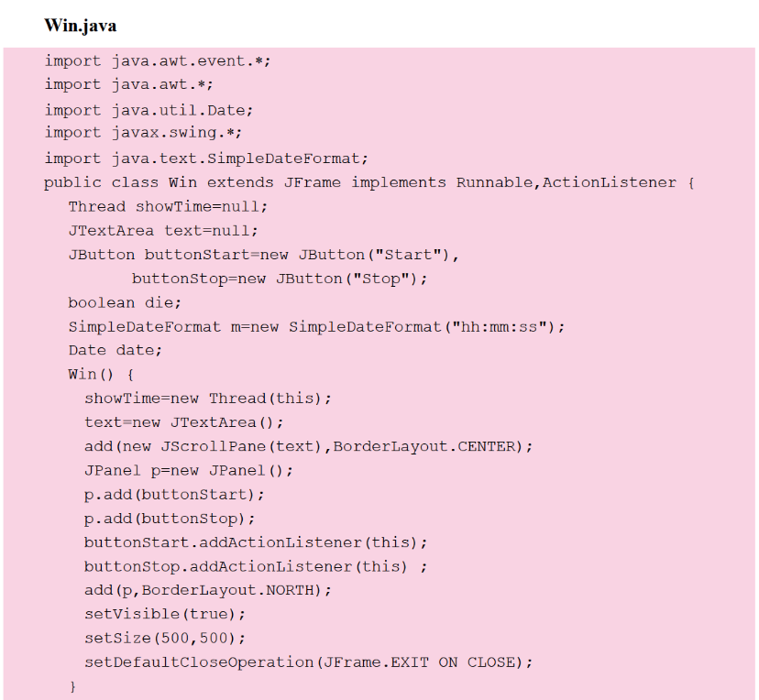The width and height of the screenshot is (759, 700).
Task: Click the showTime=new Thread(this) line
Action: 208,399
